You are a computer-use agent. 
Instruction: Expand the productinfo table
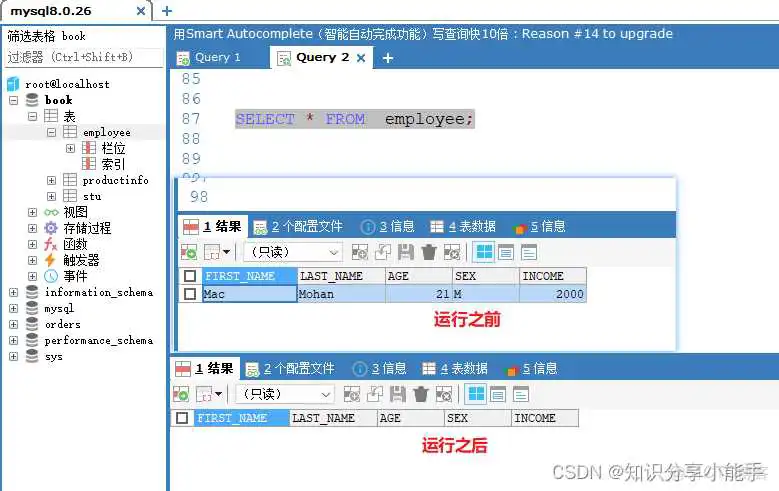tap(51, 180)
